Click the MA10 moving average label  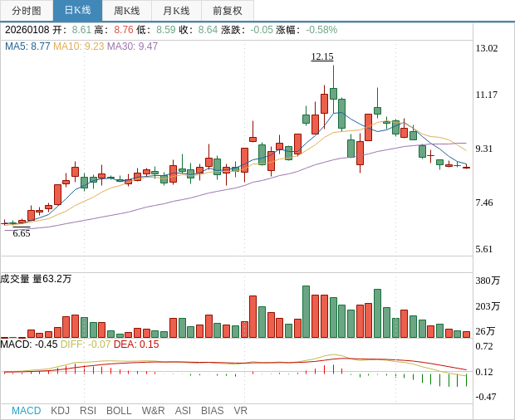[79, 46]
